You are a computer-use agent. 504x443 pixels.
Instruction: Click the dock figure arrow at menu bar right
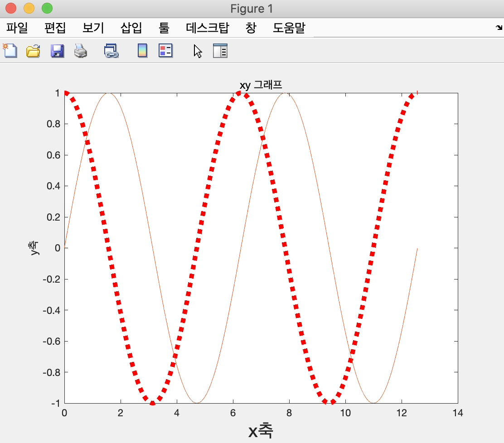[x=499, y=28]
